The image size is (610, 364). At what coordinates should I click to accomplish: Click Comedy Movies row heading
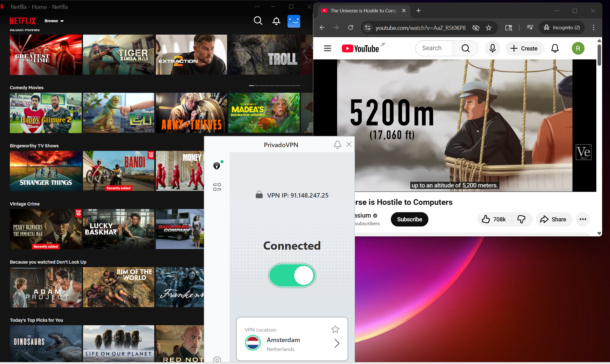(26, 88)
